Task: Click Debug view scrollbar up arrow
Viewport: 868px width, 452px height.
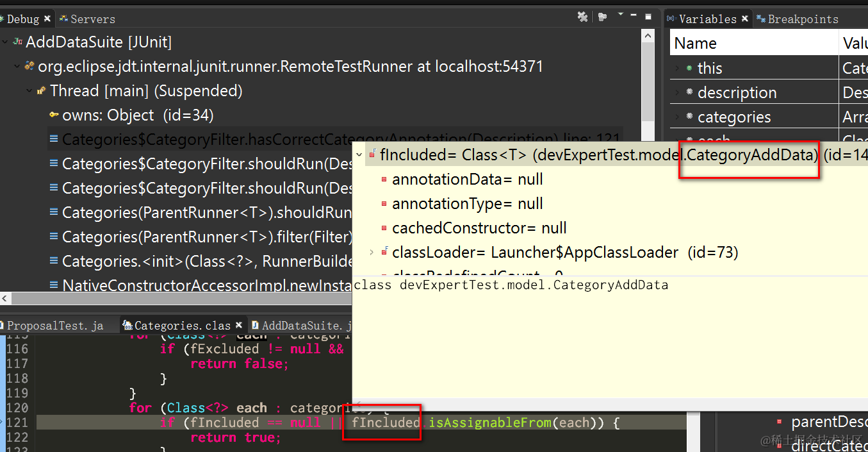Action: pos(648,37)
